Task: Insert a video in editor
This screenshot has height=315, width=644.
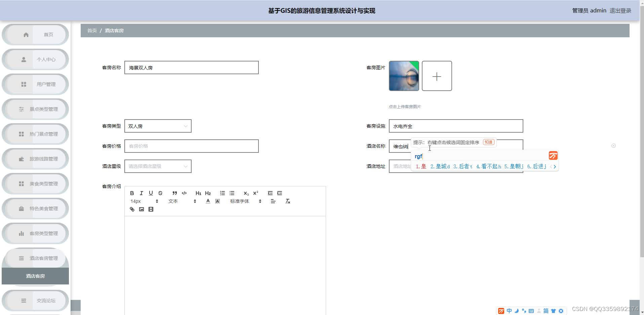Action: (x=151, y=209)
